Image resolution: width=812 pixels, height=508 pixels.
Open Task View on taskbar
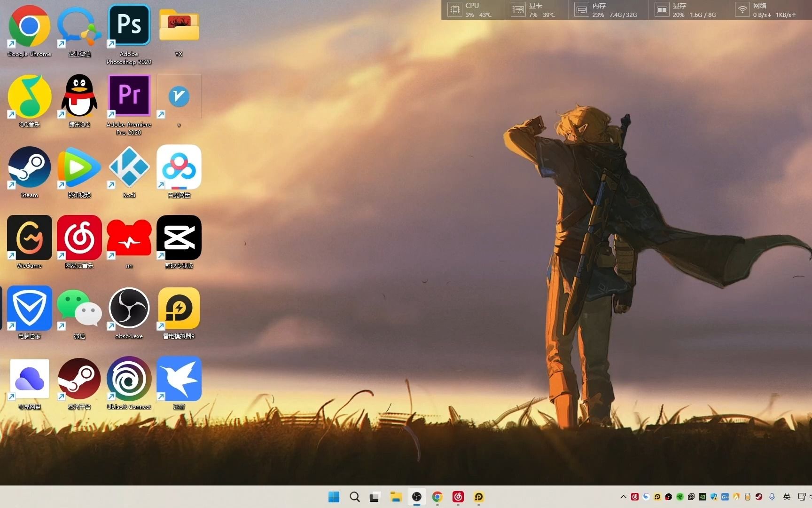pos(375,497)
